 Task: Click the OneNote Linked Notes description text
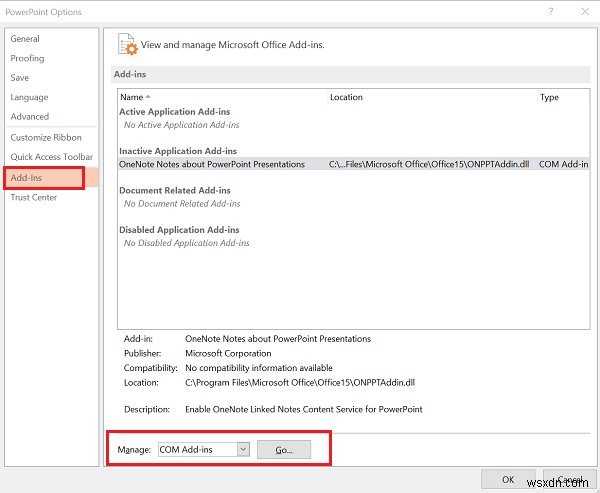304,410
